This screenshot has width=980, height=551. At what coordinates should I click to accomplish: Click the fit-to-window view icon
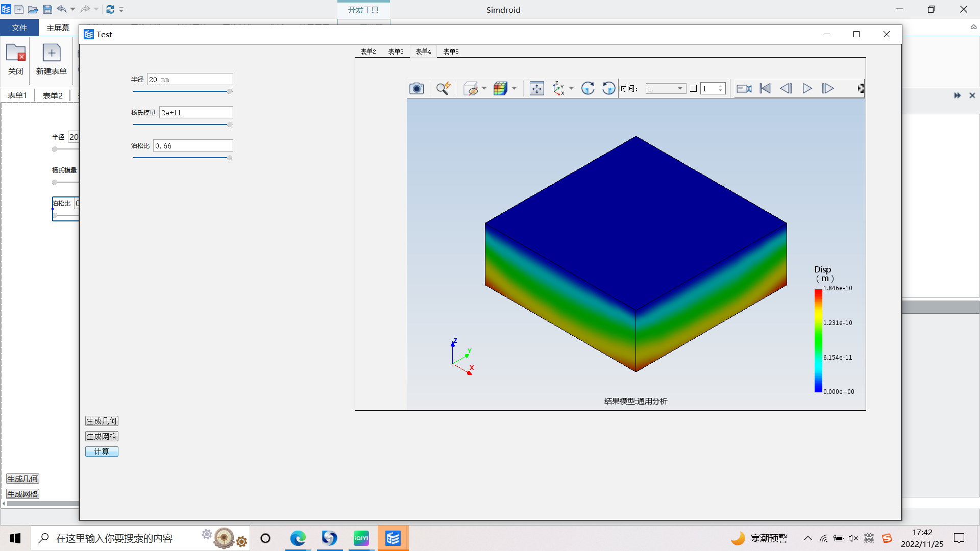(x=536, y=89)
